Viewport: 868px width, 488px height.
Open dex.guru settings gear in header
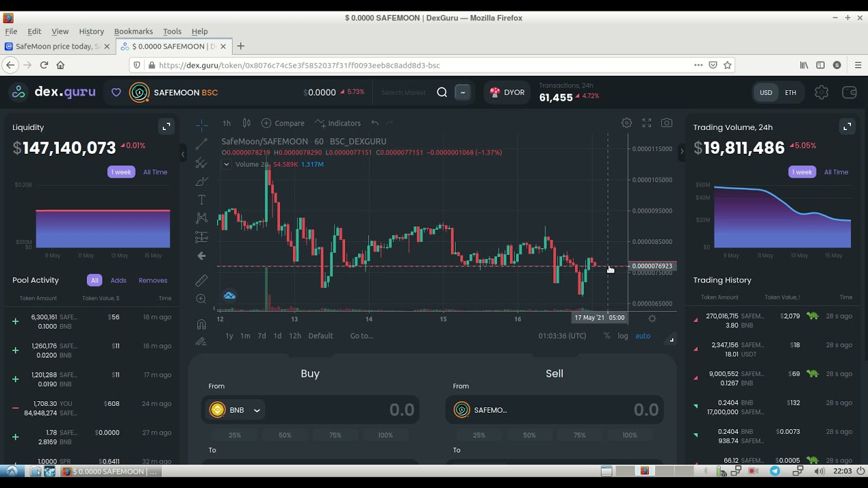pyautogui.click(x=821, y=93)
